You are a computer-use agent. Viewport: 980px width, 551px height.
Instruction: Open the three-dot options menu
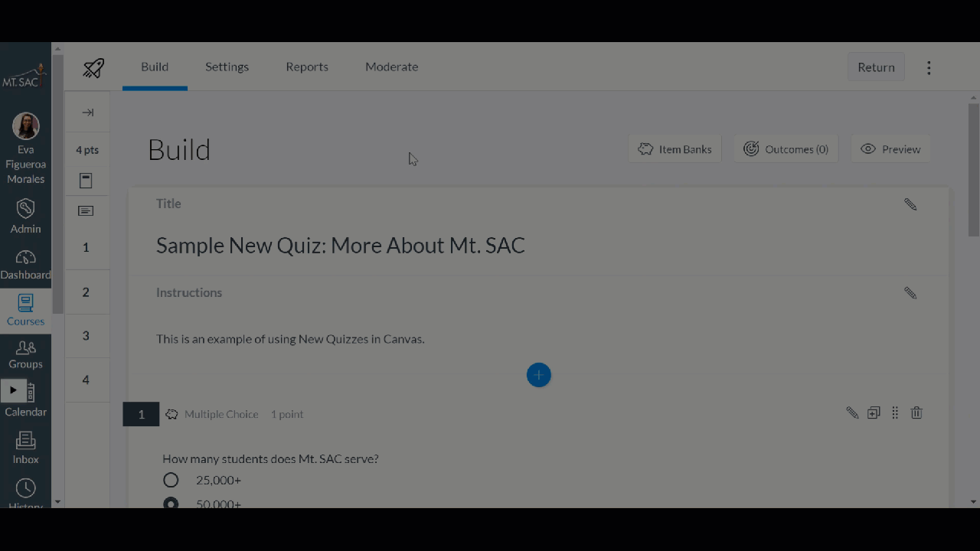point(929,67)
